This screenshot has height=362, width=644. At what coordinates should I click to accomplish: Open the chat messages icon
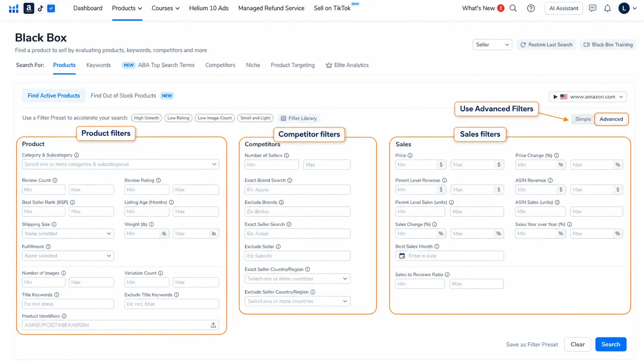(592, 8)
